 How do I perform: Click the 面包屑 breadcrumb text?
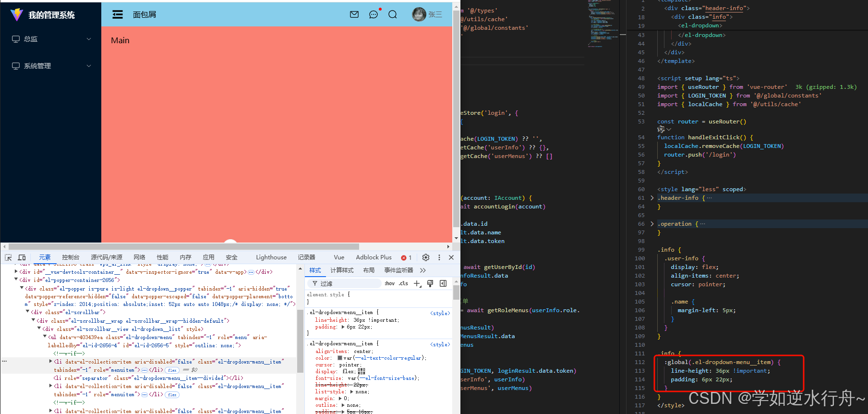(x=145, y=14)
